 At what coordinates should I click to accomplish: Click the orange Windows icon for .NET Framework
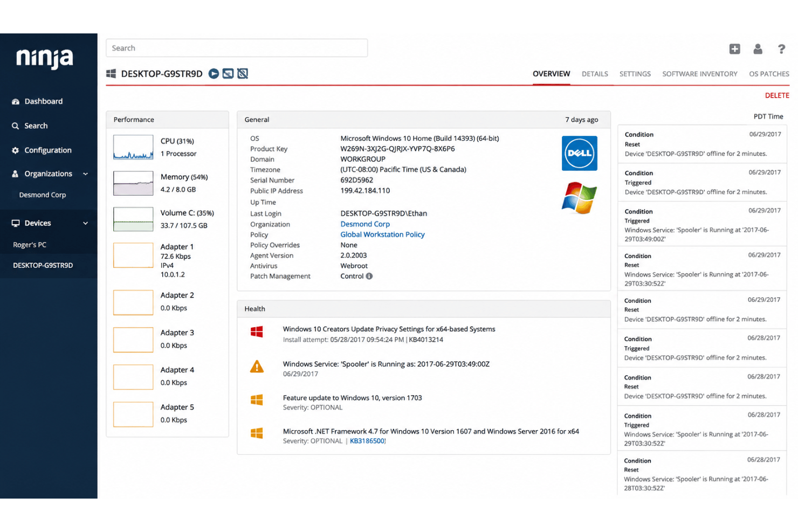click(257, 433)
